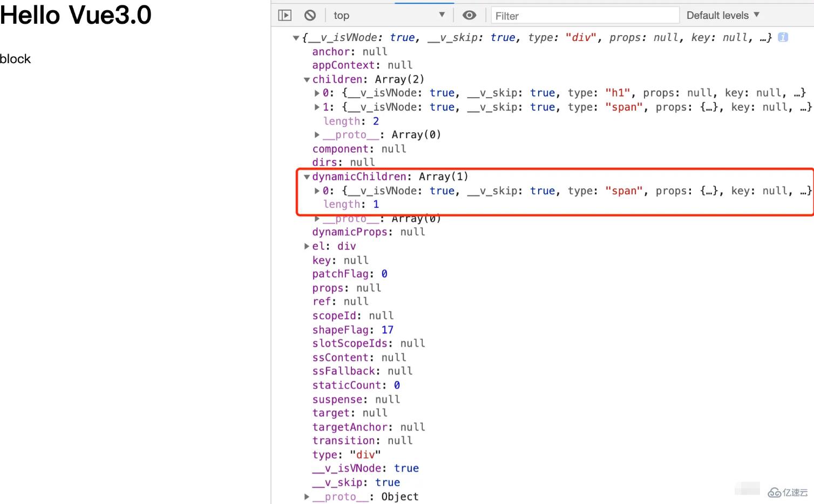Select the component: null row
Image resolution: width=814 pixels, height=504 pixels.
pos(359,149)
